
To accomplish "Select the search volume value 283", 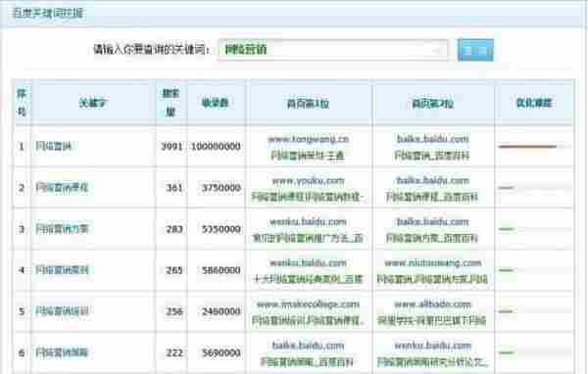I will [174, 228].
